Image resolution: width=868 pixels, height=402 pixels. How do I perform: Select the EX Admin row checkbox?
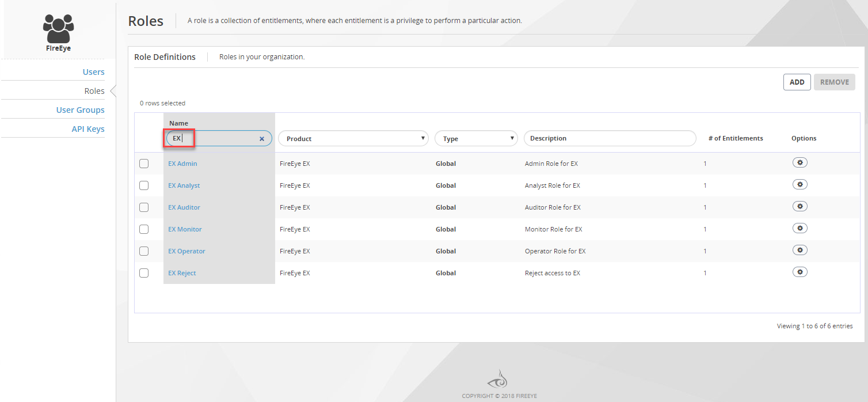[144, 164]
